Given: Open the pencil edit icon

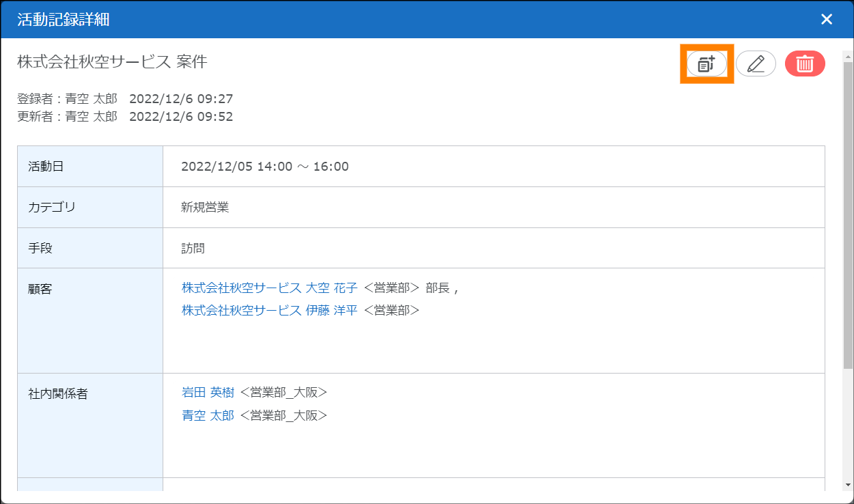Looking at the screenshot, I should tap(756, 64).
